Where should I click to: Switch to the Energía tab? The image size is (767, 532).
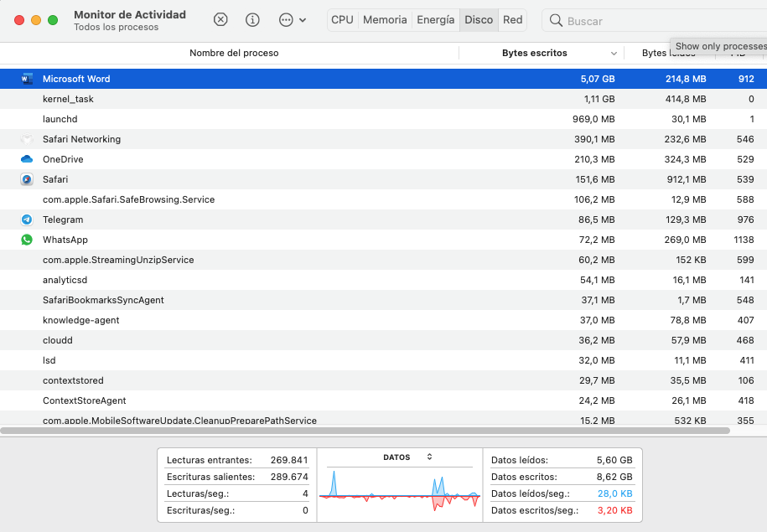click(436, 20)
